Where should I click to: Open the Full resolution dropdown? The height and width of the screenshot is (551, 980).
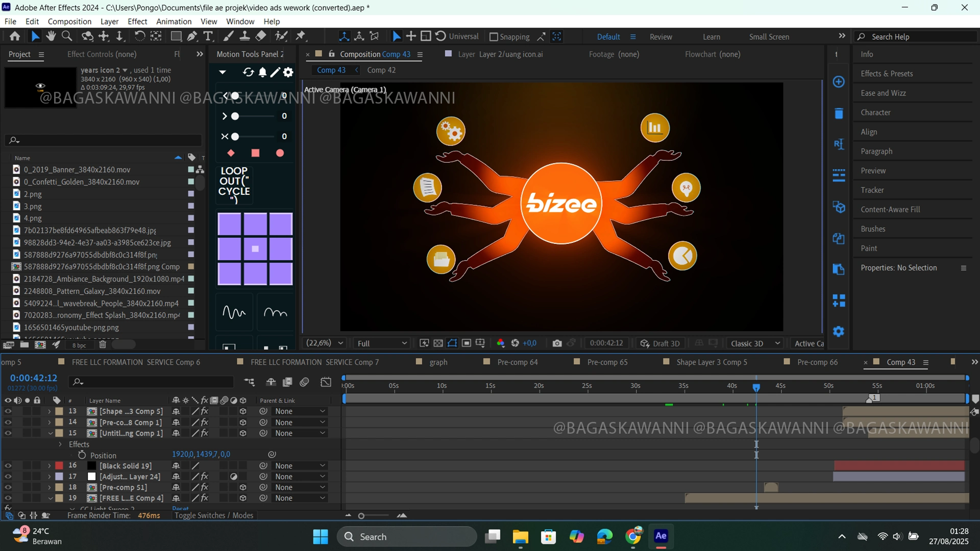point(382,343)
